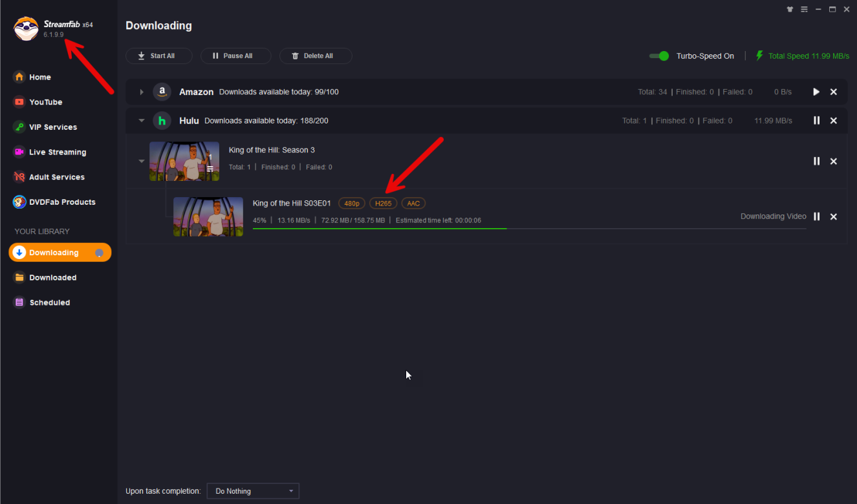Click the 'King of the Hill: Season 3' title
This screenshot has height=504, width=857.
click(272, 151)
